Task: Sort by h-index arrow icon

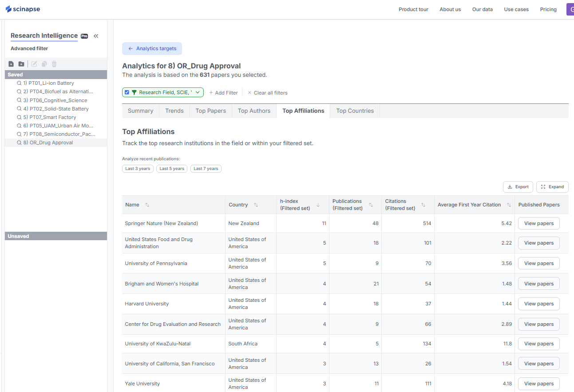Action: pos(318,205)
